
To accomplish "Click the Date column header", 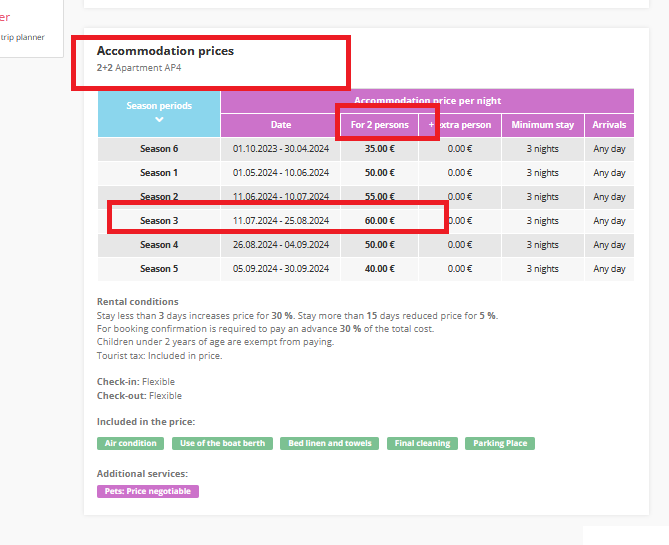I will pos(280,125).
